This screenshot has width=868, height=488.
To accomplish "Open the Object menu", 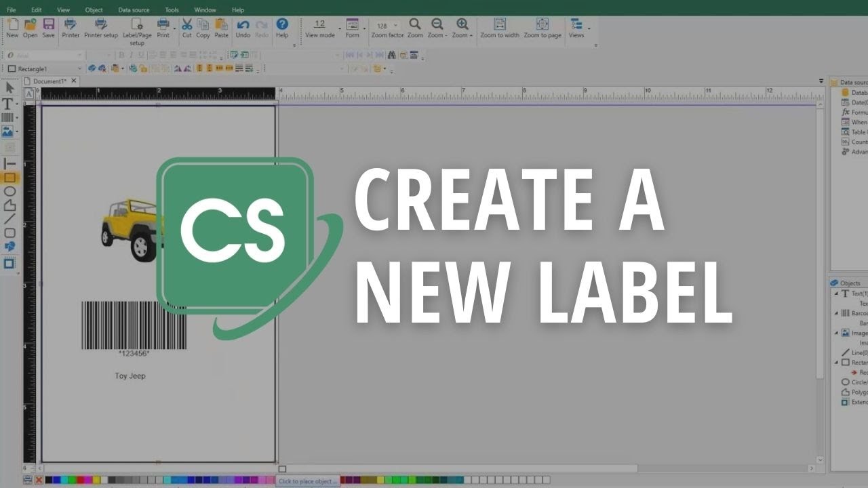I will 94,10.
